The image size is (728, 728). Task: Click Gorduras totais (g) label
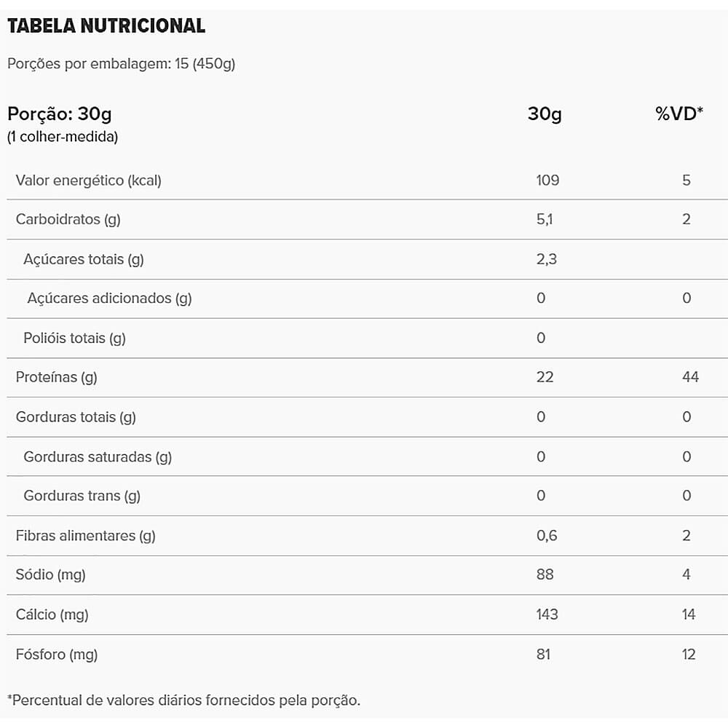point(76,417)
